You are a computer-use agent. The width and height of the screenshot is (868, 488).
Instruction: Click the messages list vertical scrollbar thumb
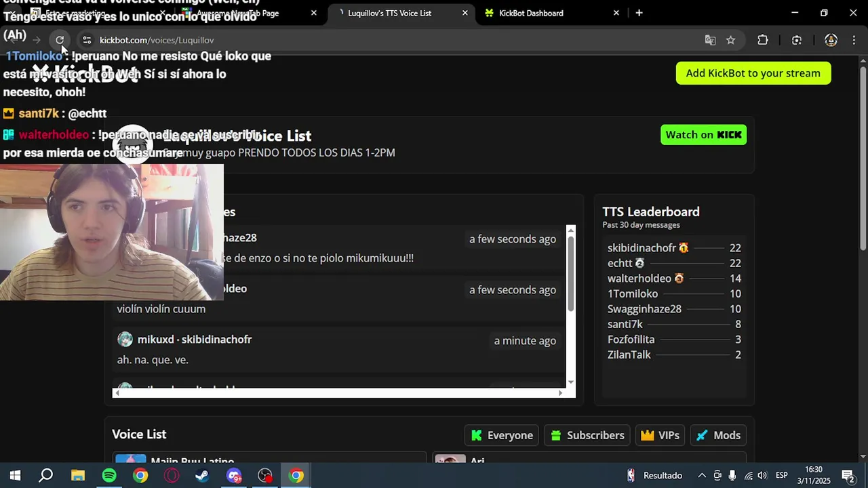(x=570, y=273)
